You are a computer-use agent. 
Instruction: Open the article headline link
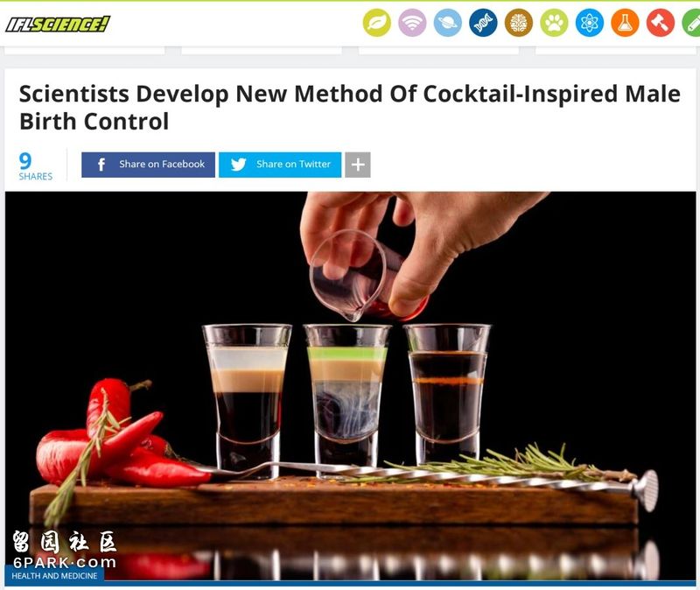(x=349, y=107)
